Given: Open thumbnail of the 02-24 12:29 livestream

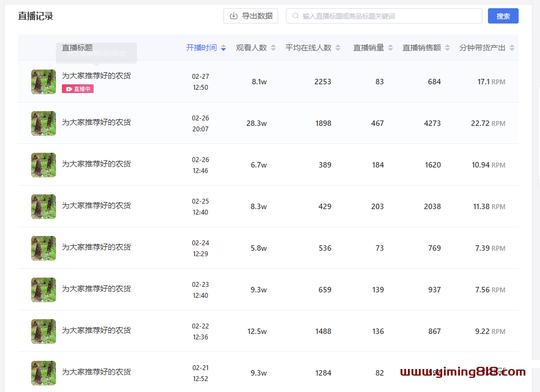Looking at the screenshot, I should pyautogui.click(x=43, y=248).
